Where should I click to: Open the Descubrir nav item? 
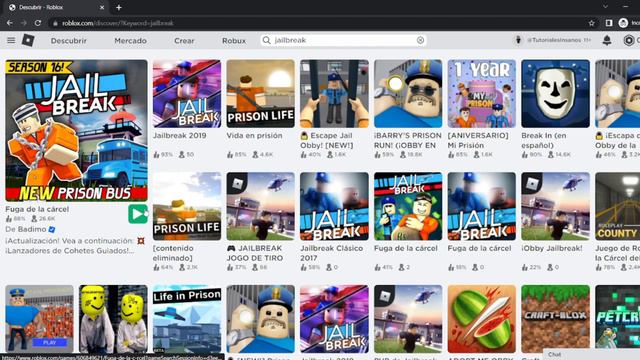69,40
